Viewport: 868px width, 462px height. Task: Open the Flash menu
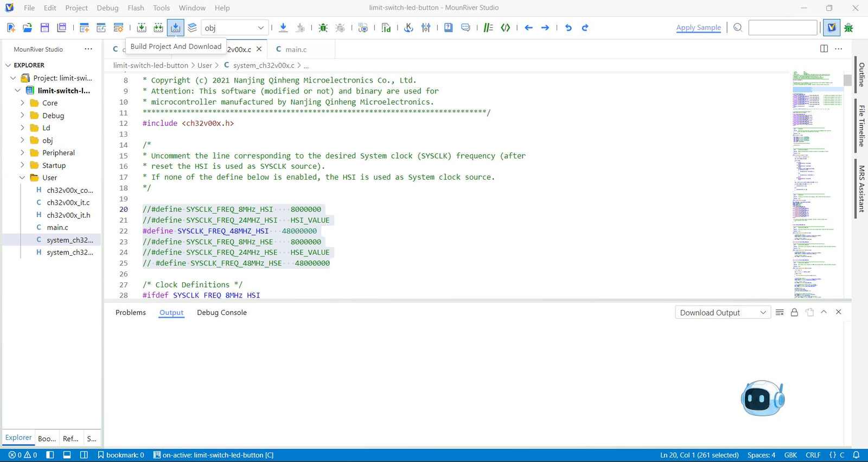[x=136, y=8]
